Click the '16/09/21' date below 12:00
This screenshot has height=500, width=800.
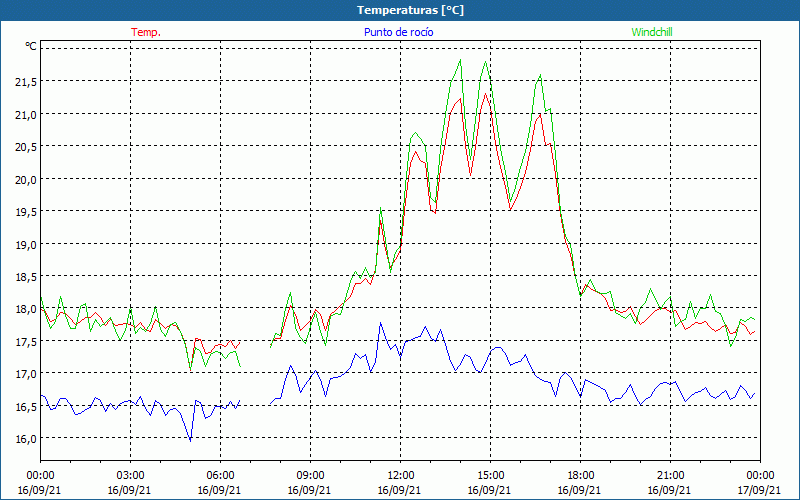coord(399,490)
